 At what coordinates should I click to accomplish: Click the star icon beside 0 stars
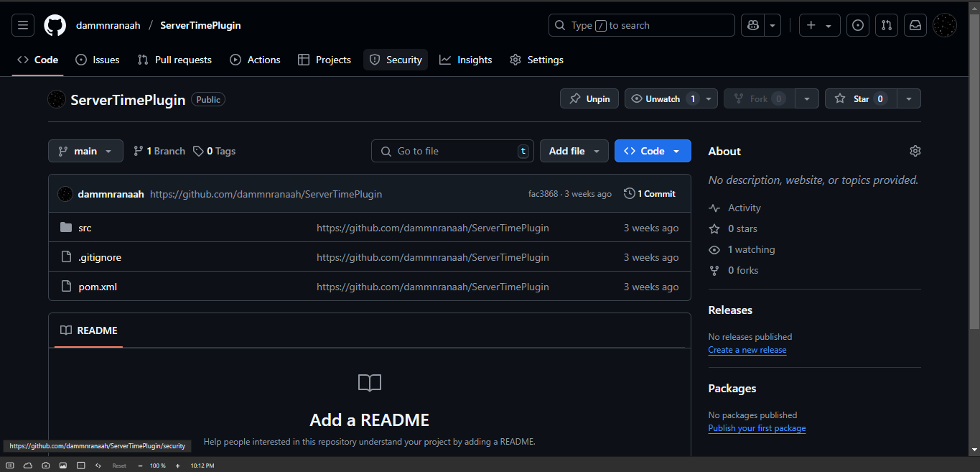(714, 228)
